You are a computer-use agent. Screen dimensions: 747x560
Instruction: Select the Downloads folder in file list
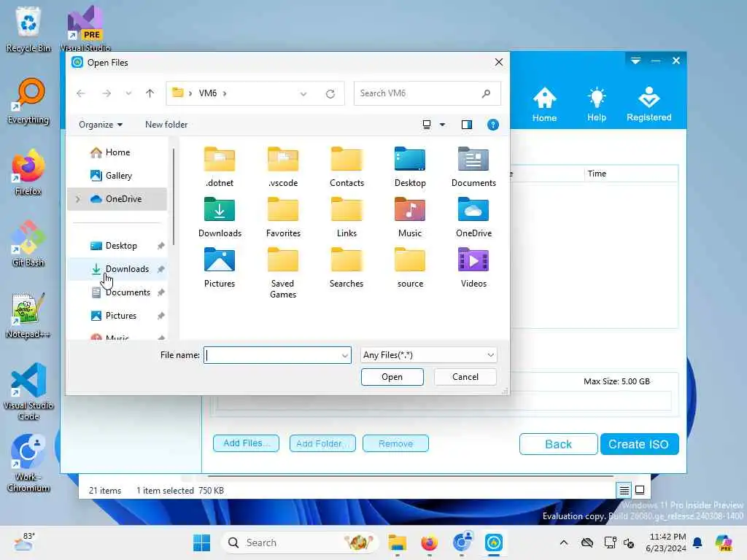coord(220,217)
